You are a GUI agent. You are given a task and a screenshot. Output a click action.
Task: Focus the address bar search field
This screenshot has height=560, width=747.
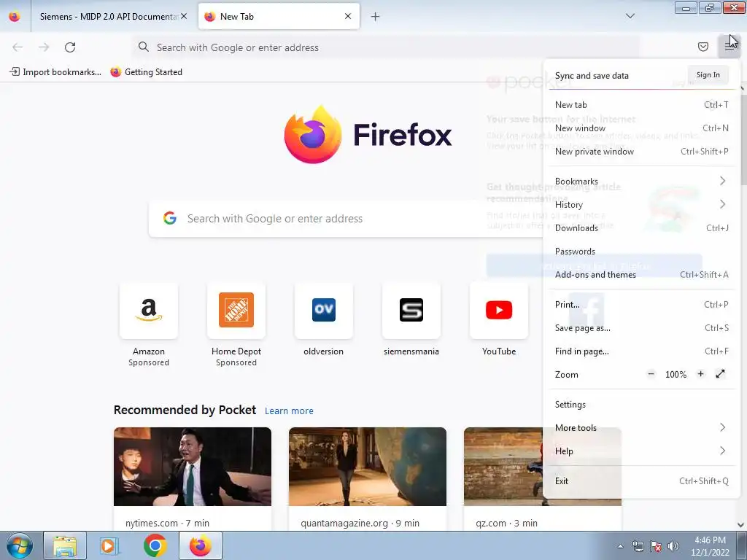tap(386, 47)
